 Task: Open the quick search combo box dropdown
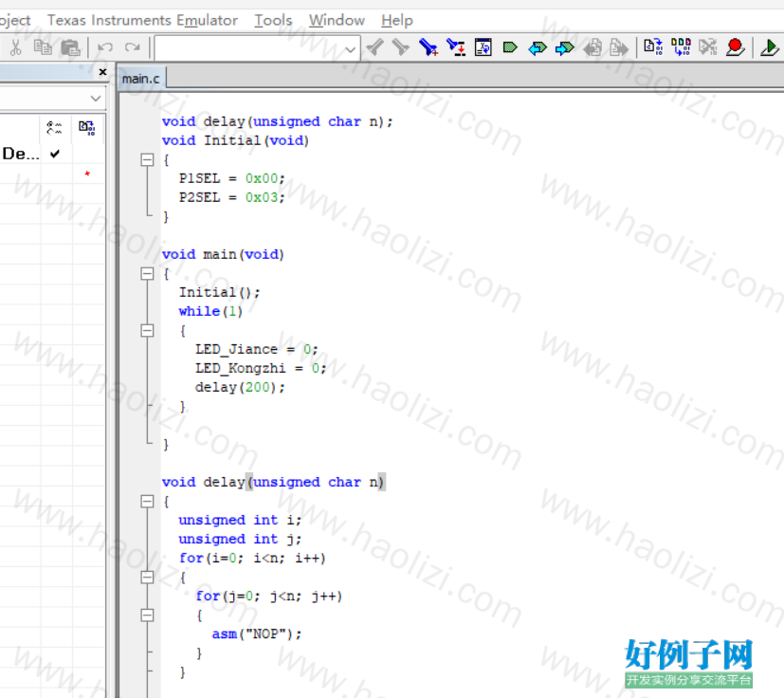(351, 49)
